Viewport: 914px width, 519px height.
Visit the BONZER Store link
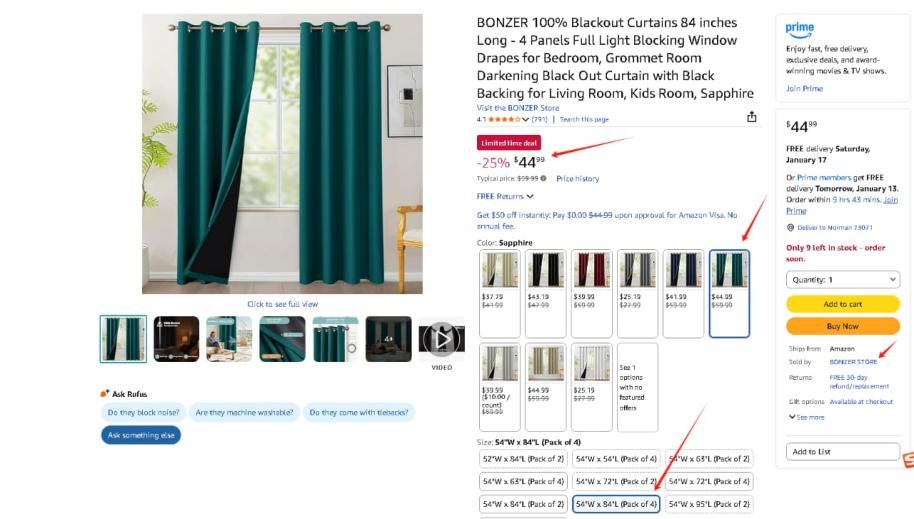pos(518,108)
